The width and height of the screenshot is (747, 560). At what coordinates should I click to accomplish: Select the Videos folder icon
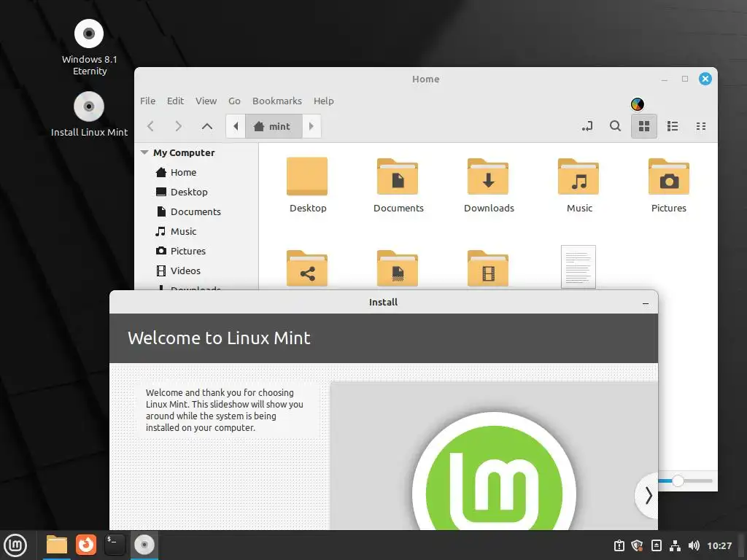[488, 268]
